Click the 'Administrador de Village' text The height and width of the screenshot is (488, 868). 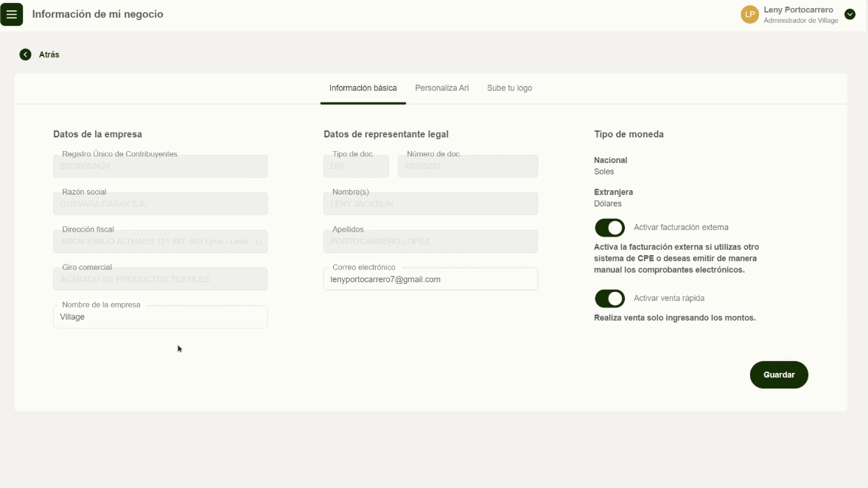click(x=801, y=21)
